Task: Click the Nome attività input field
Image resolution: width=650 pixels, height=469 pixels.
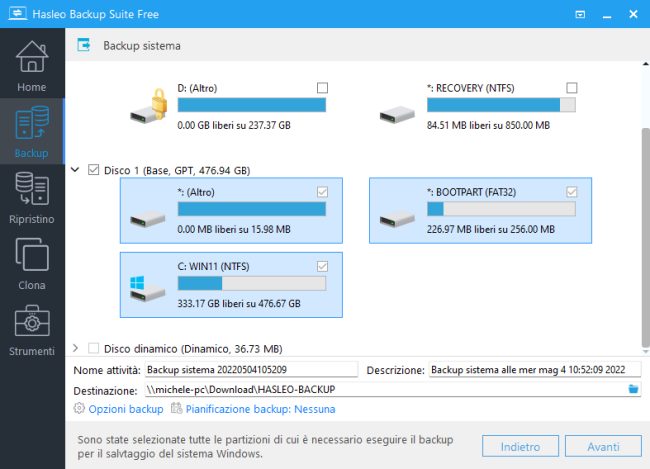Action: (251, 369)
